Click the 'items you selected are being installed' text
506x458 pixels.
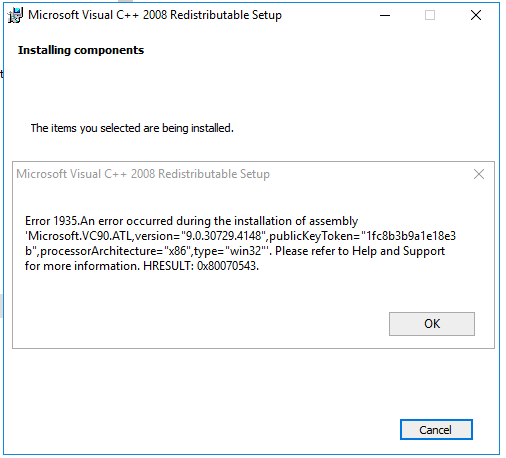(132, 128)
